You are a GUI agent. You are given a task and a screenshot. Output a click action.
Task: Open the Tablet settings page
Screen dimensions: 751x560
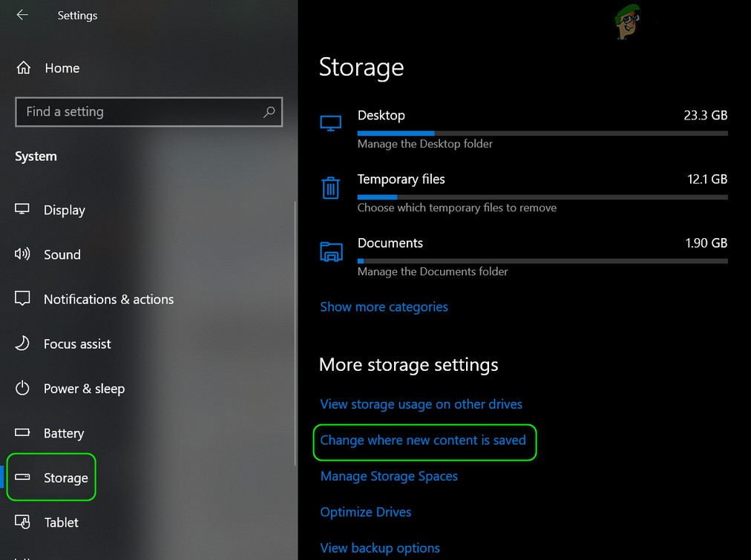(x=61, y=522)
